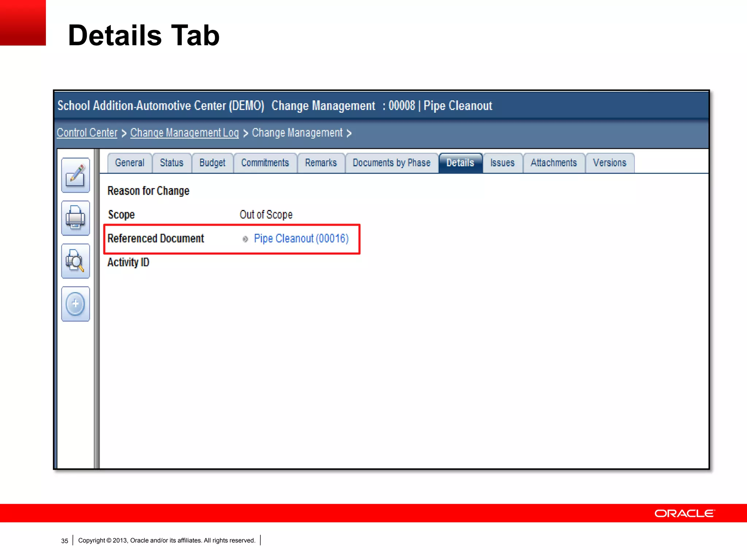Image resolution: width=747 pixels, height=560 pixels.
Task: Click bullet icon beside Pipe Cleanout link
Action: 245,239
